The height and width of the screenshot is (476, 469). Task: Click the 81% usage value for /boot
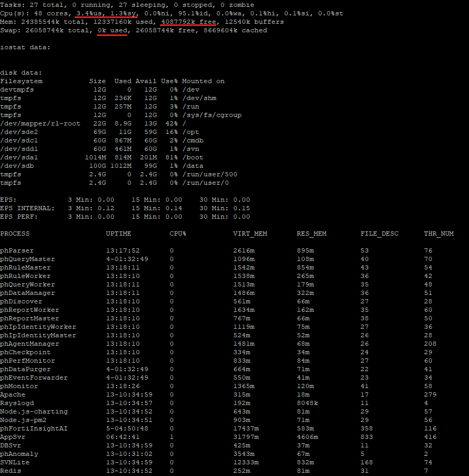tap(172, 158)
